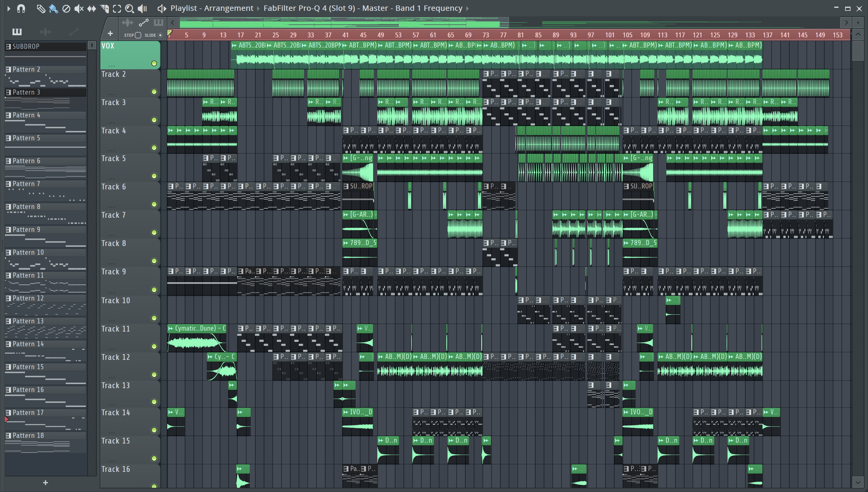
Task: Select Pattern 14 in the picker
Action: click(46, 344)
